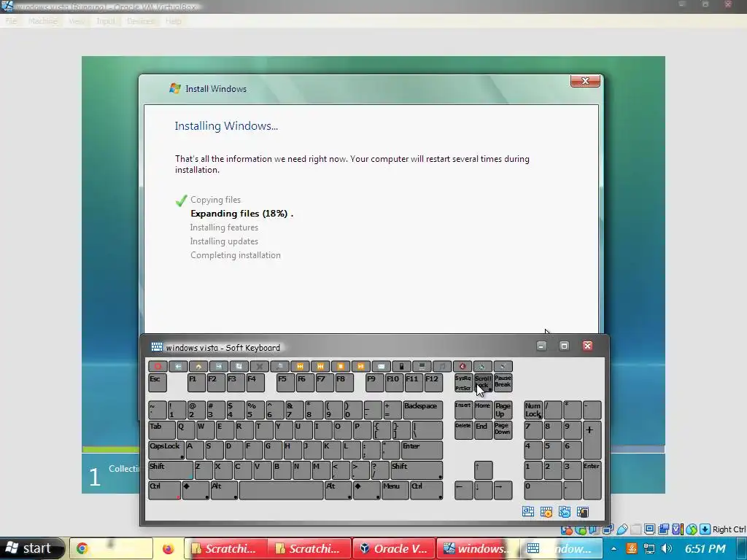Click the Esc key
This screenshot has width=747, height=560.
158,383
